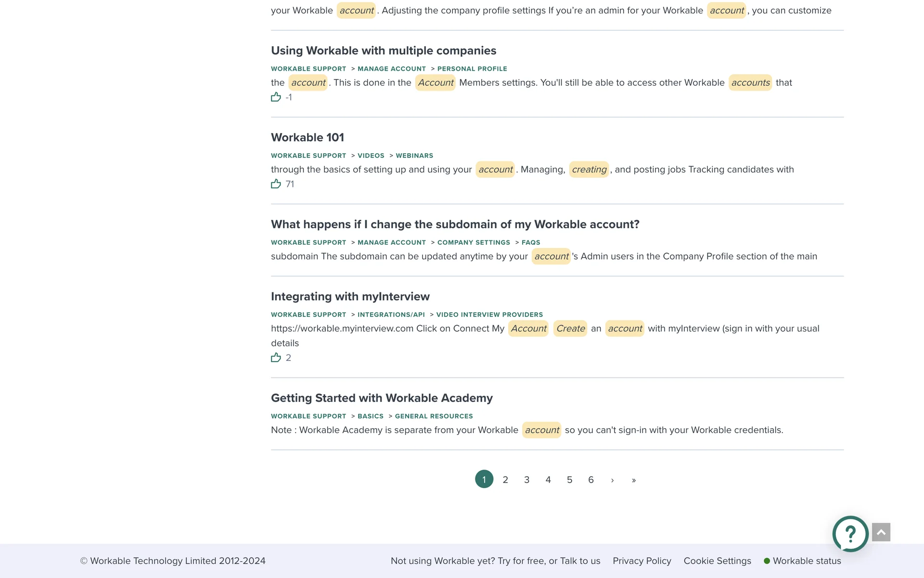Viewport: 924px width, 578px height.
Task: Click 'Webinars' breadcrumb under Workable 101
Action: [x=414, y=156]
